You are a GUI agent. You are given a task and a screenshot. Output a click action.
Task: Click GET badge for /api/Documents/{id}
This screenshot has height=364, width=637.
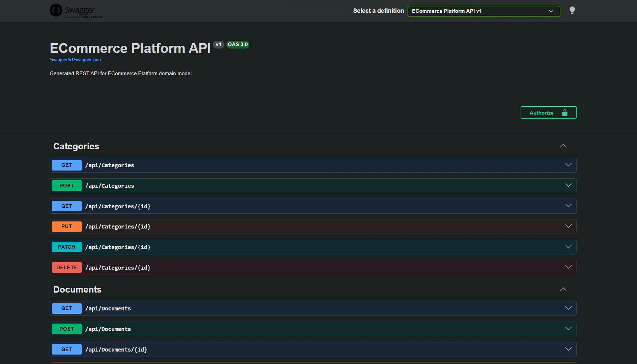pyautogui.click(x=67, y=350)
